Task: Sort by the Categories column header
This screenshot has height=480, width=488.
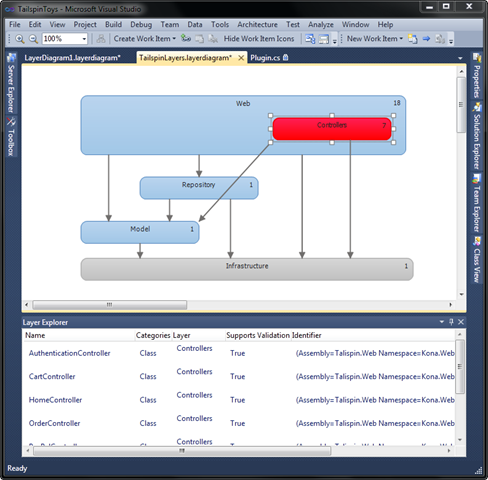Action: 153,335
